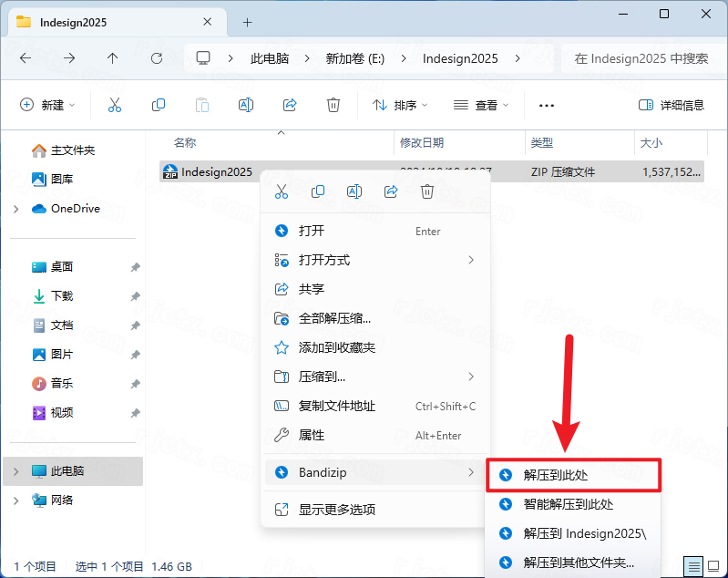Click the Delete trash icon in the toolbar
728x578 pixels.
tap(333, 105)
